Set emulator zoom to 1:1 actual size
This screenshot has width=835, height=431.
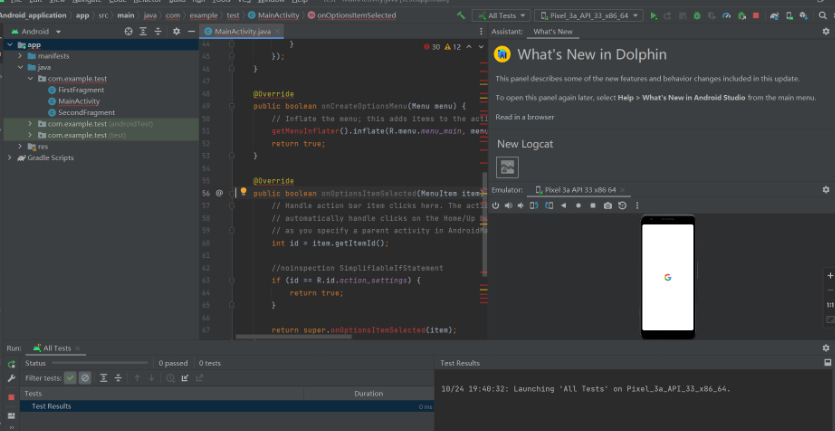coord(830,305)
